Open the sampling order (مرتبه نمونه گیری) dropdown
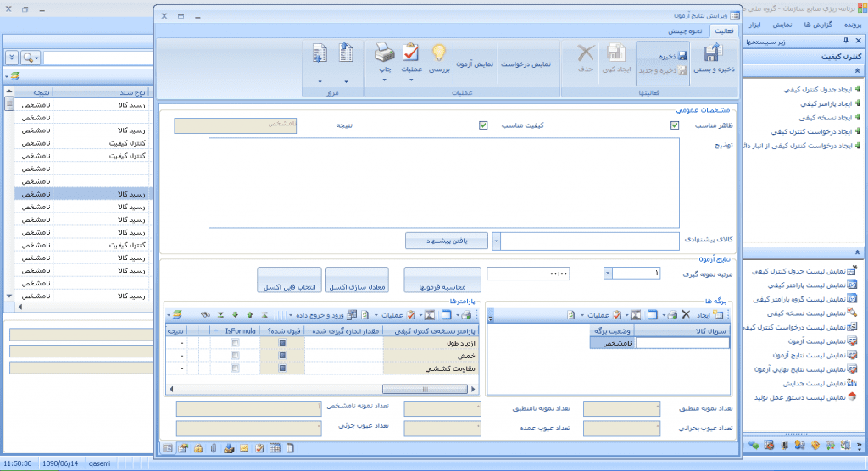The image size is (868, 471). (x=608, y=273)
